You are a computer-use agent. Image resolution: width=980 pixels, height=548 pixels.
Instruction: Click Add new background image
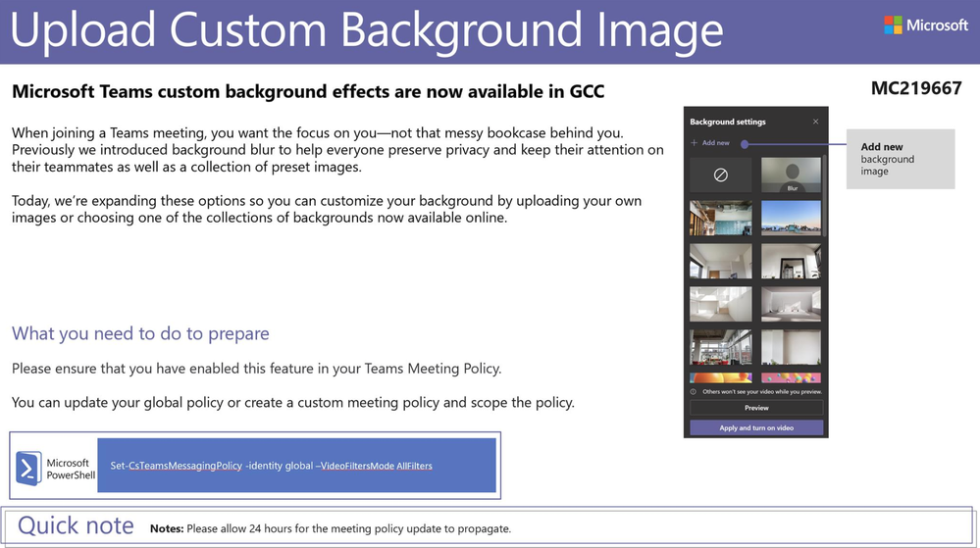click(710, 143)
